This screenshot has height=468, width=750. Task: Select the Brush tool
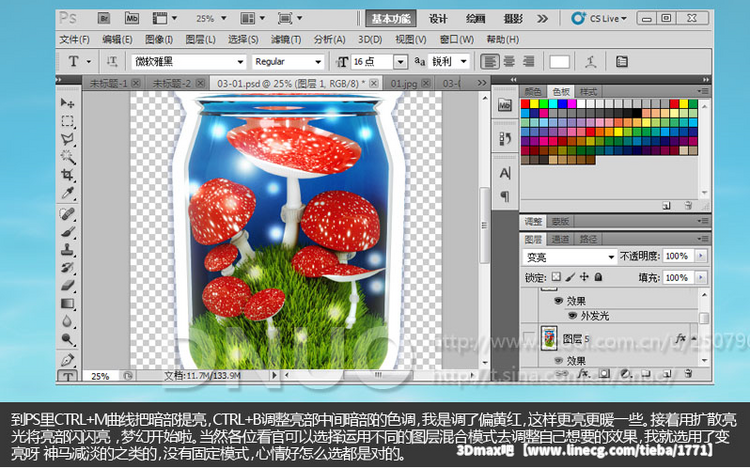pos(67,232)
